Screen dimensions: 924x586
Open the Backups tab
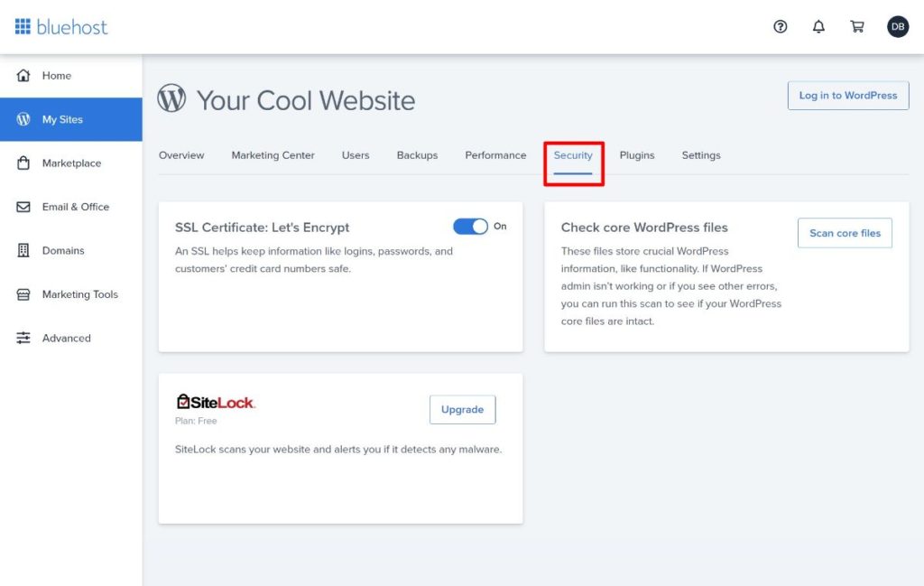click(417, 155)
